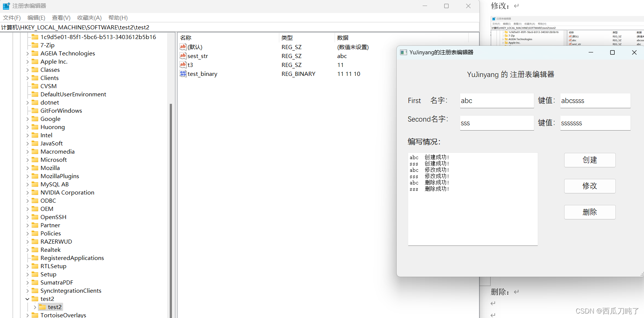Click the Partner folder icon
The image size is (644, 318).
[35, 225]
